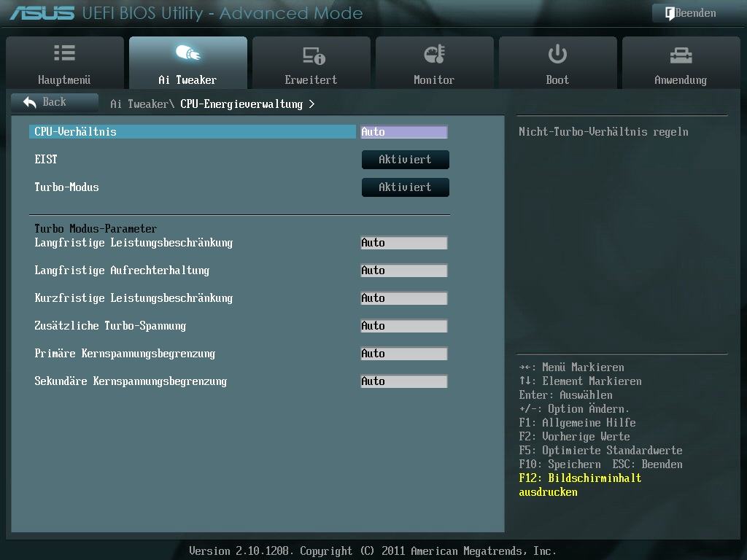Image resolution: width=747 pixels, height=560 pixels.
Task: Open the Erweitert tab
Action: click(x=311, y=63)
